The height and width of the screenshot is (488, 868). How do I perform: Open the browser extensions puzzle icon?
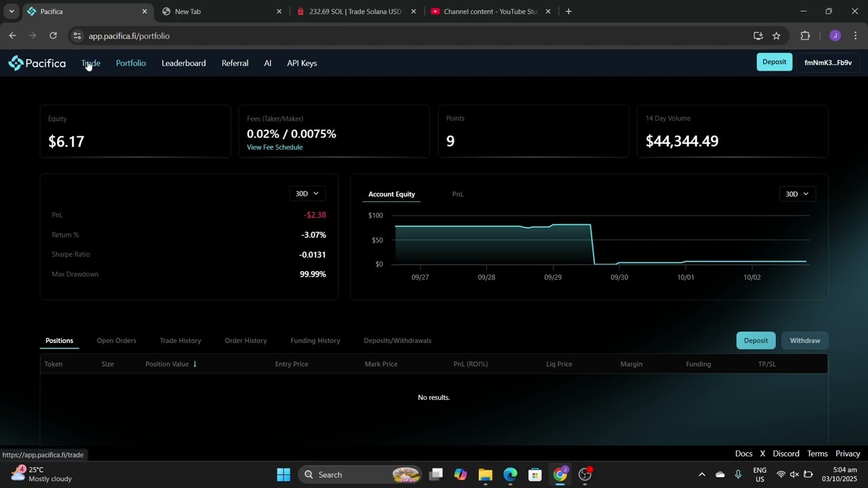pyautogui.click(x=805, y=36)
